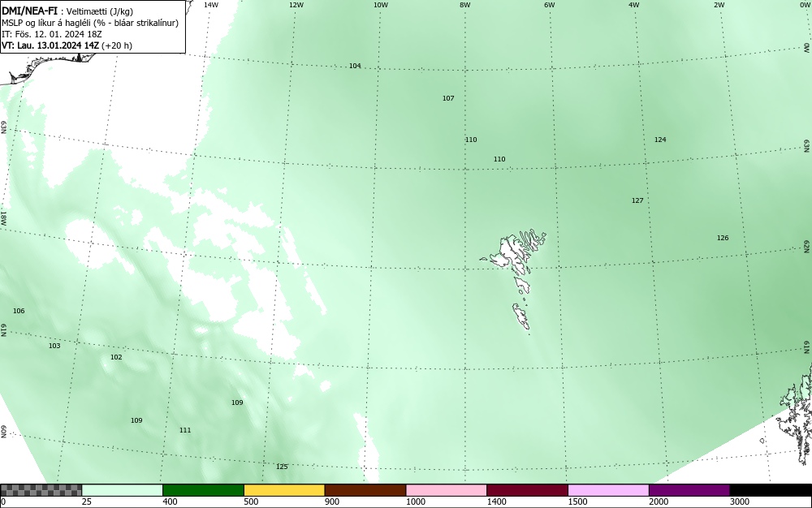Image resolution: width=812 pixels, height=508 pixels.
Task: Click the legend value 3000
Action: point(740,502)
